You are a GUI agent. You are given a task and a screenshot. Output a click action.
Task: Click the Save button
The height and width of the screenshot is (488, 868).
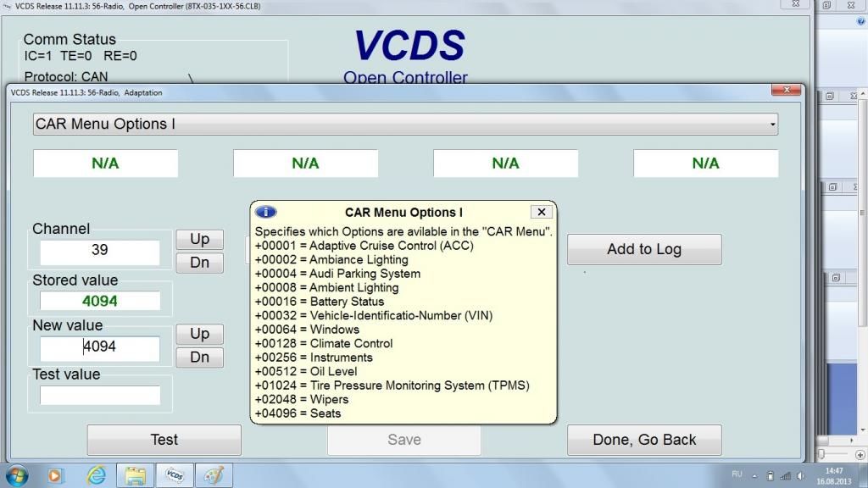(x=404, y=440)
